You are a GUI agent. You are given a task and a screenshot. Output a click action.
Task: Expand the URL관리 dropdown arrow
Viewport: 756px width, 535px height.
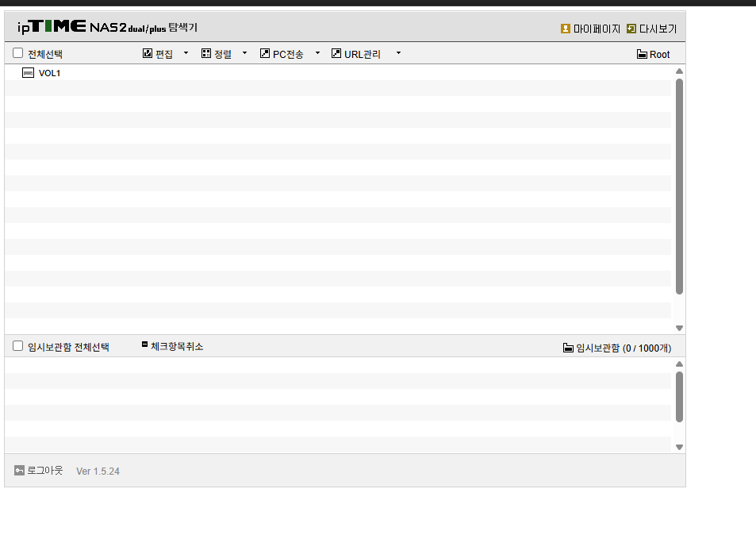[x=398, y=53]
